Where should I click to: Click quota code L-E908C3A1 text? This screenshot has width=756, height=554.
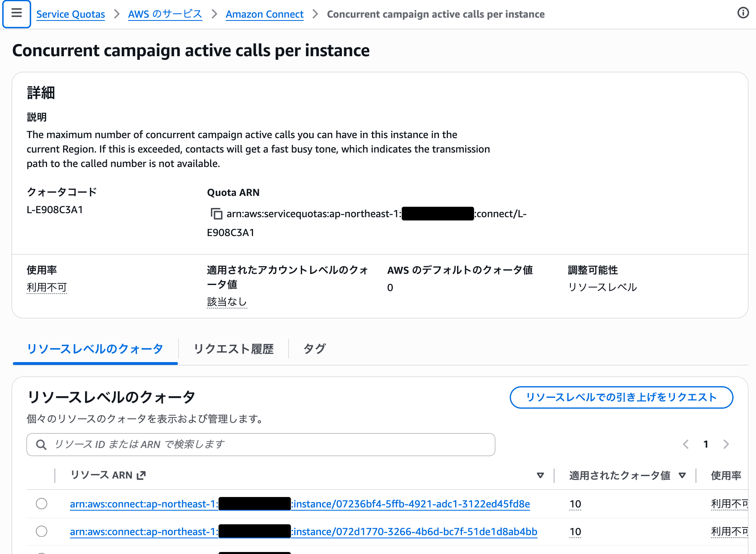[55, 210]
